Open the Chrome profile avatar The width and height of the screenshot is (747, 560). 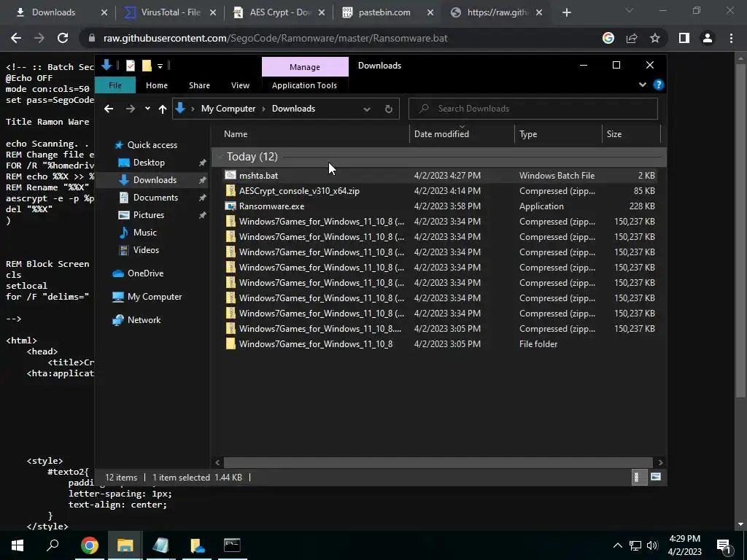[x=708, y=38]
